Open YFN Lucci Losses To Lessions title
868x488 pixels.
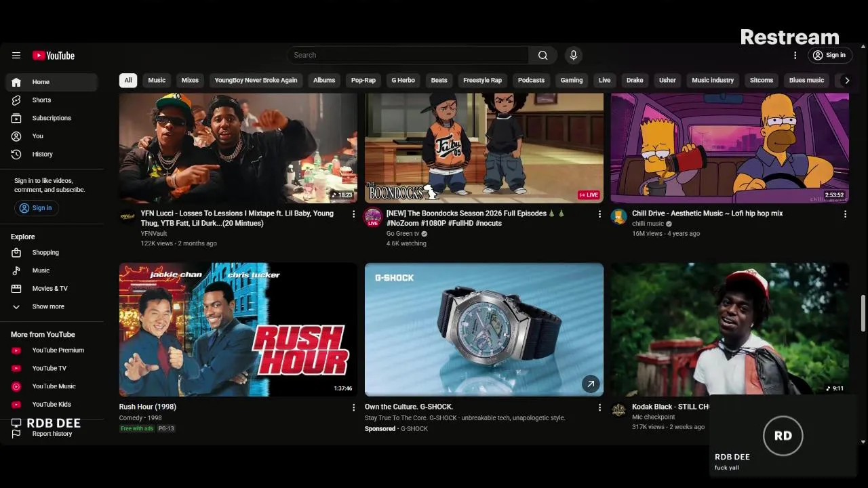(237, 218)
